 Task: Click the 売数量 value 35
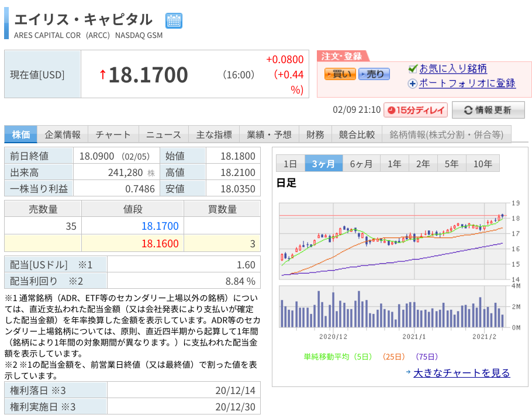pyautogui.click(x=71, y=226)
